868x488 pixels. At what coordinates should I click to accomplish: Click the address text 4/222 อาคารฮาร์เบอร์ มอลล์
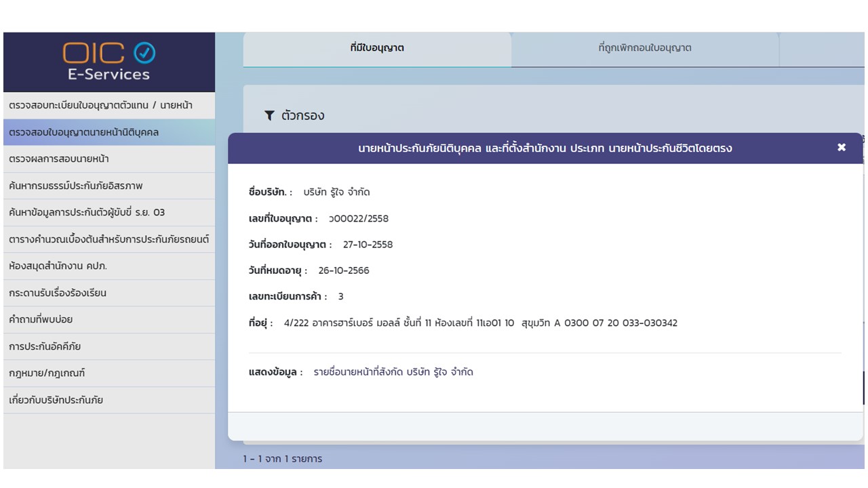pyautogui.click(x=481, y=323)
